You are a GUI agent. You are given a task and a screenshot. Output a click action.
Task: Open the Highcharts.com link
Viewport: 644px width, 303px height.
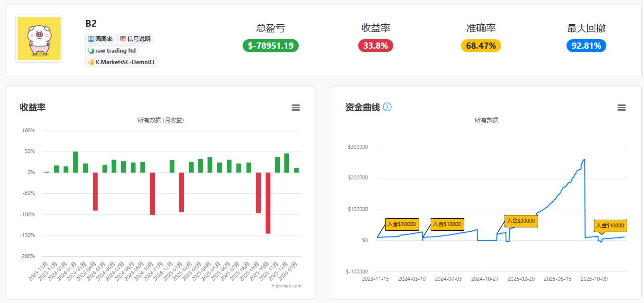pos(286,286)
